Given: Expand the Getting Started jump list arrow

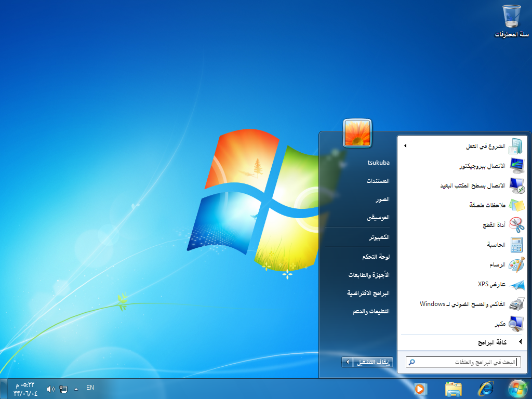Looking at the screenshot, I should click(x=405, y=146).
